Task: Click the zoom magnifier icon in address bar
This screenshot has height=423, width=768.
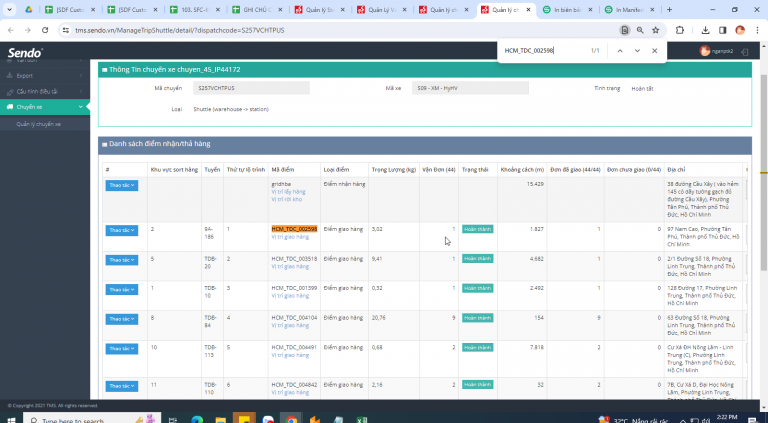Action: 640,30
